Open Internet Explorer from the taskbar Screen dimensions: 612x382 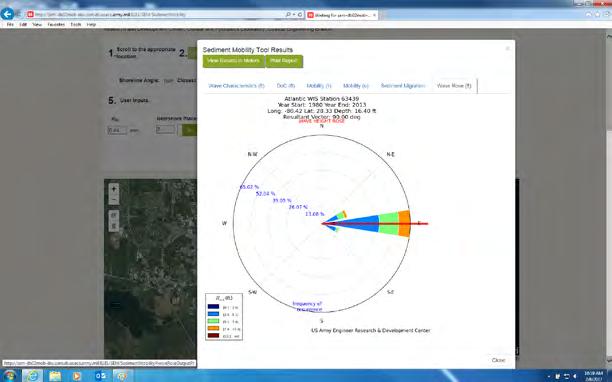32,376
